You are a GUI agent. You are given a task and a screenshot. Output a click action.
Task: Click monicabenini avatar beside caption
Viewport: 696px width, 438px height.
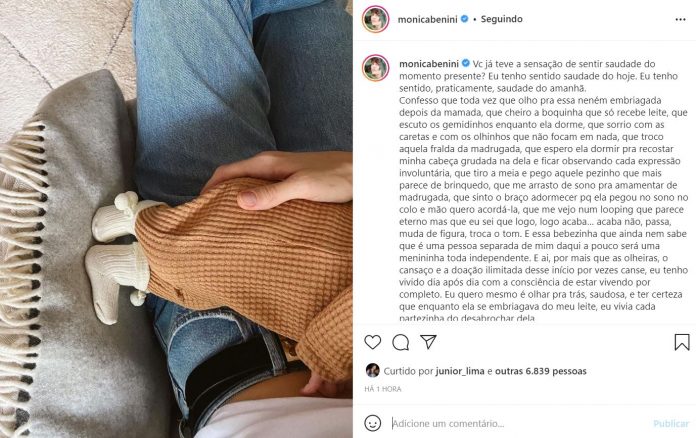376,68
